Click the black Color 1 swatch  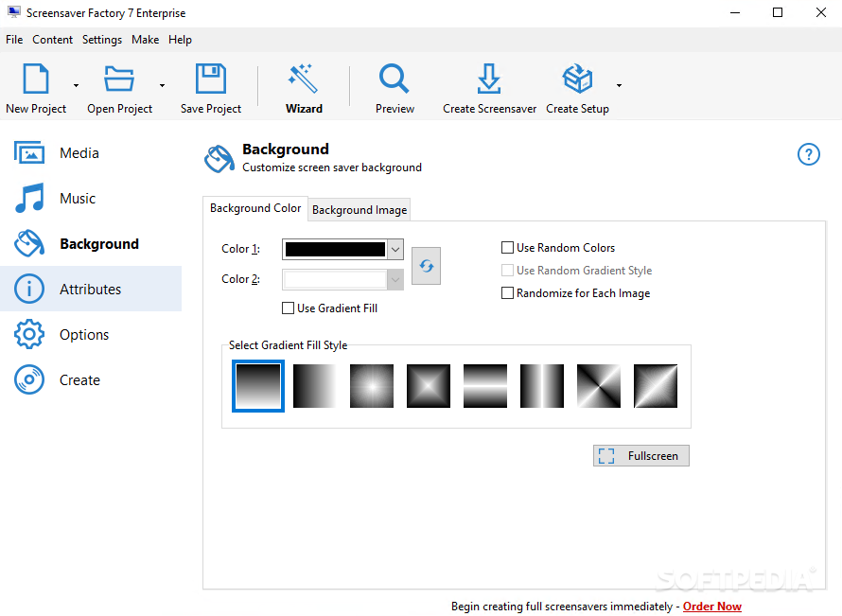point(335,250)
